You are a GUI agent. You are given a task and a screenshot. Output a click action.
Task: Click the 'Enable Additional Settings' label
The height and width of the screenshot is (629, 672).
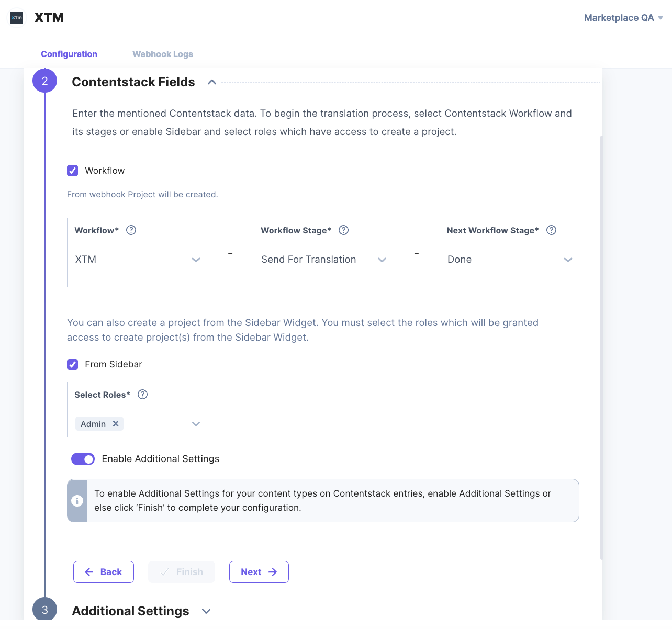pos(161,459)
